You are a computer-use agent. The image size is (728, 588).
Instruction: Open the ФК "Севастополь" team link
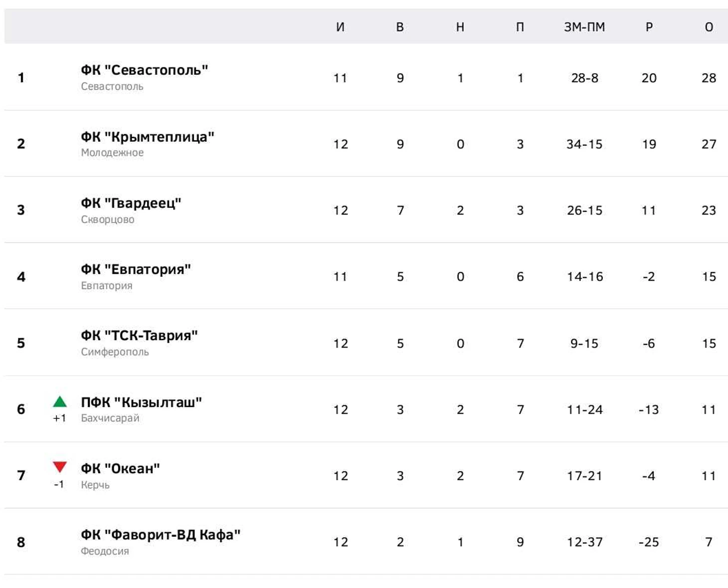pyautogui.click(x=144, y=70)
